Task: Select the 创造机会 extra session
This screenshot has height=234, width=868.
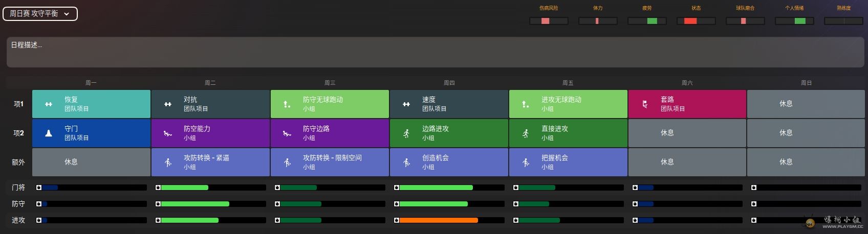Action: [449, 162]
